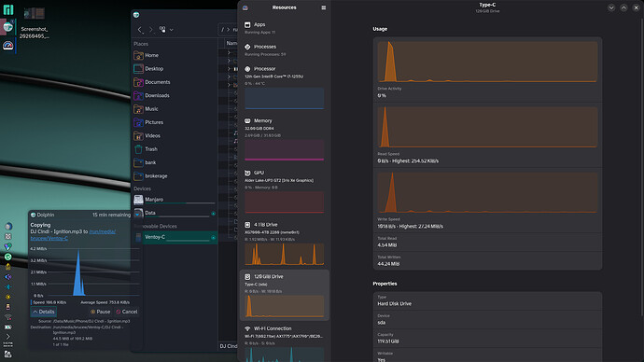Open Pictures folder in Dolphin Places
The width and height of the screenshot is (644, 362).
[x=175, y=122]
